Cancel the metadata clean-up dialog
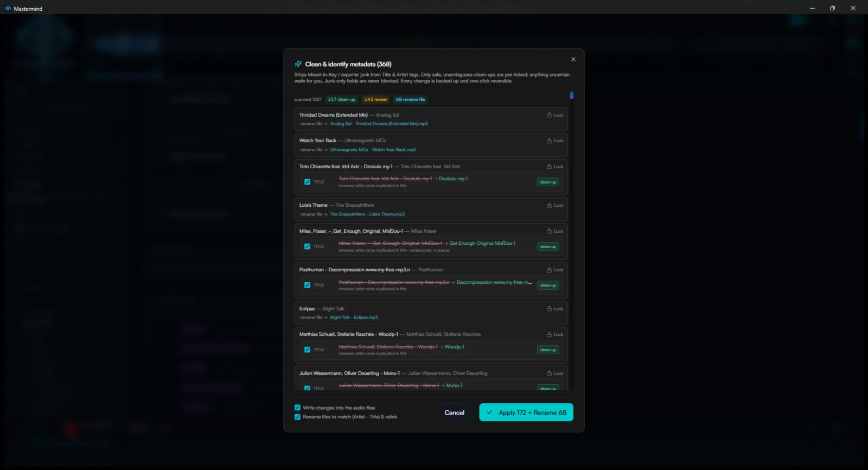Viewport: 868px width, 470px height. click(x=454, y=412)
